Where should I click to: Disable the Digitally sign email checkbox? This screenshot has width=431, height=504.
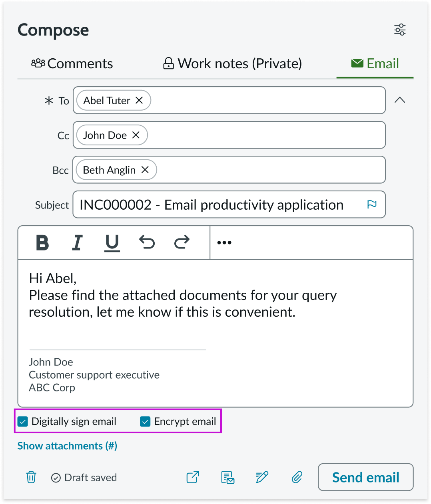23,421
